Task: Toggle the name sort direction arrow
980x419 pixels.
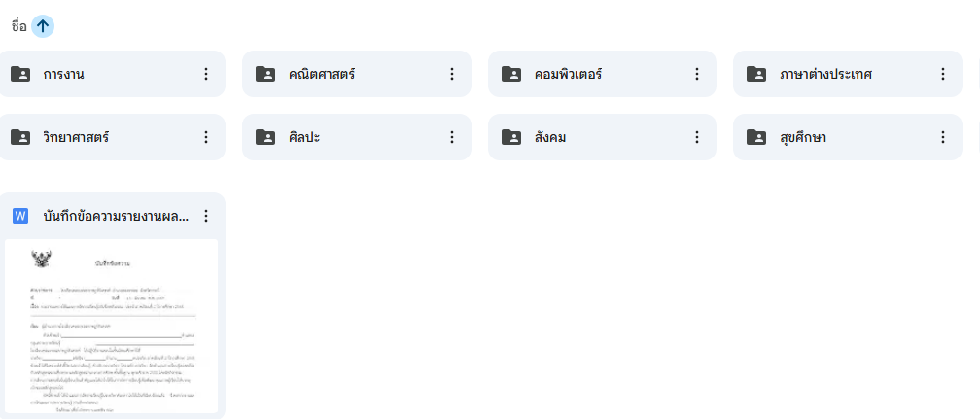Action: point(43,26)
